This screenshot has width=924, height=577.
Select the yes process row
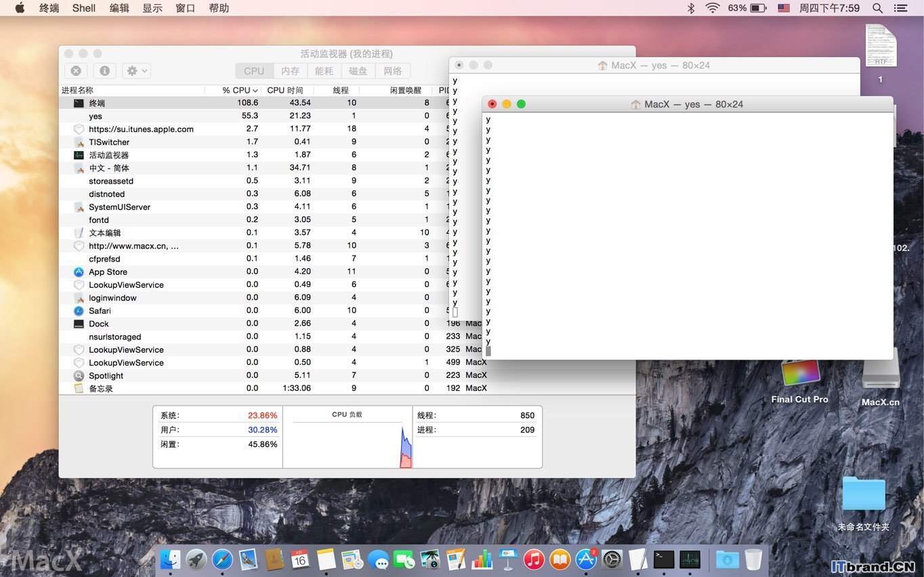pos(254,116)
